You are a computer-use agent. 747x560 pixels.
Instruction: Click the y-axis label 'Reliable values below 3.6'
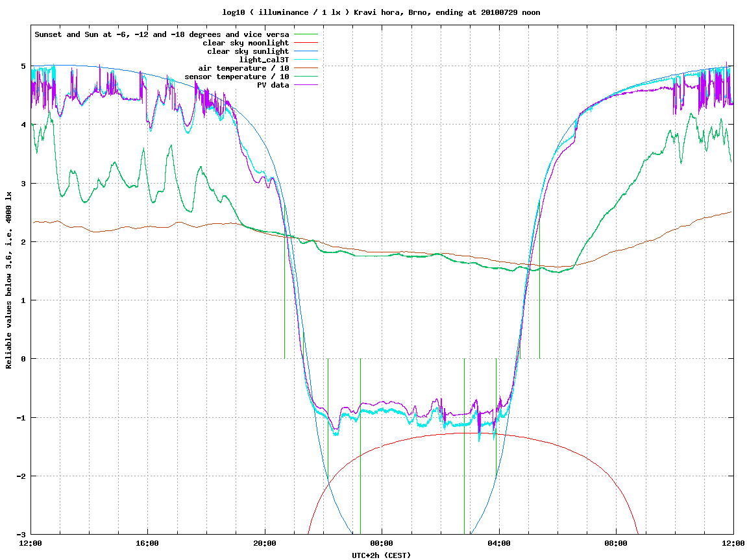click(x=8, y=280)
